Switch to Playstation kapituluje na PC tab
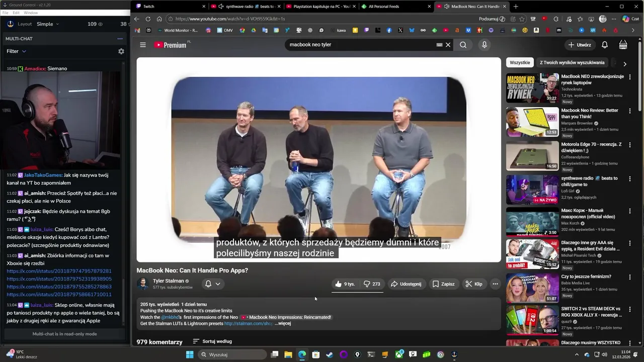The width and height of the screenshot is (644, 362). pyautogui.click(x=320, y=7)
